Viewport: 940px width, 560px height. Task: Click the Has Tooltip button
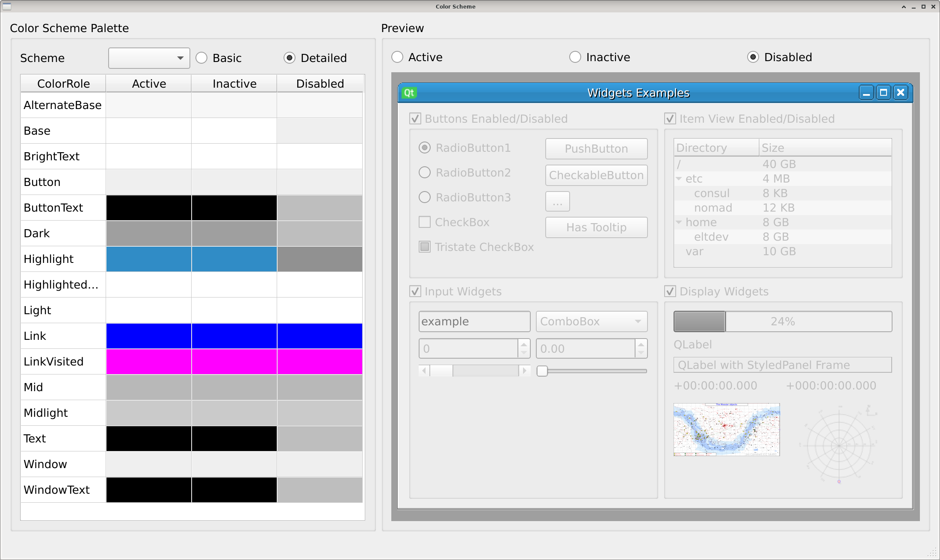[596, 227]
